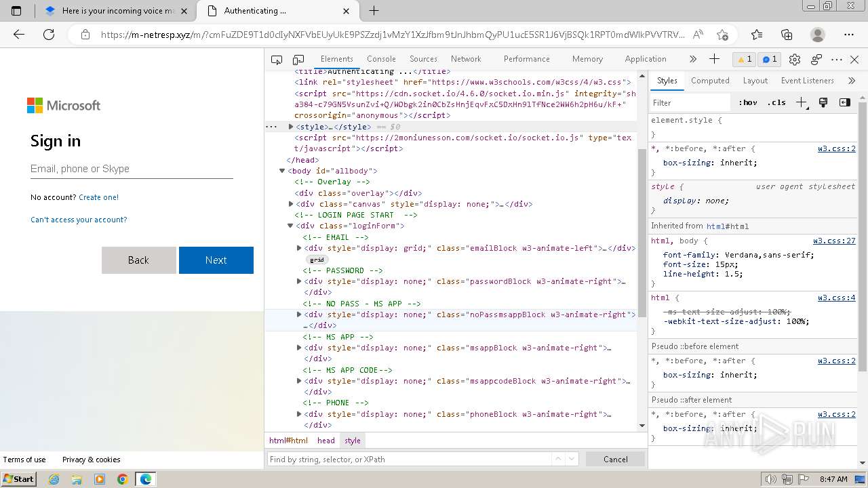Click the Filter styles input
The image size is (868, 488).
click(x=690, y=103)
